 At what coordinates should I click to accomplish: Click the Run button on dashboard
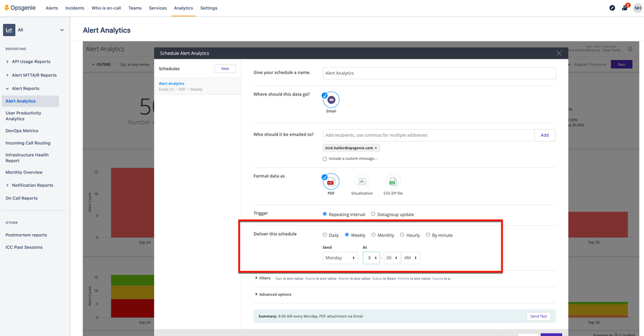tap(621, 64)
